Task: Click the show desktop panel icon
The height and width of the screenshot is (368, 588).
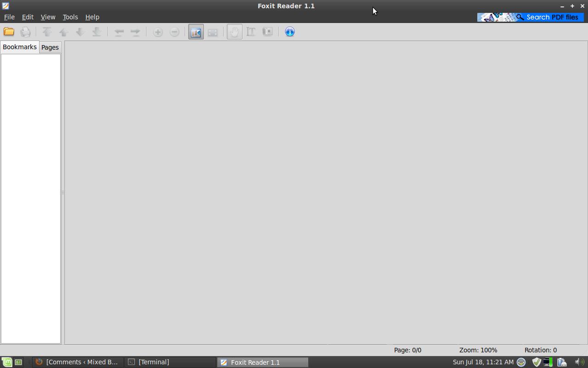Action: click(x=18, y=362)
